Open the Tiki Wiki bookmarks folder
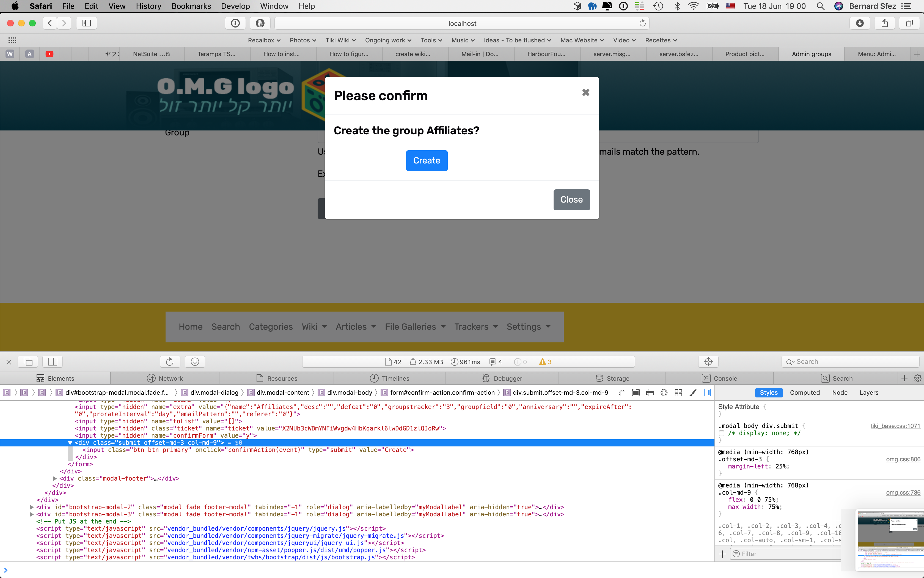Image resolution: width=924 pixels, height=578 pixels. pyautogui.click(x=340, y=40)
